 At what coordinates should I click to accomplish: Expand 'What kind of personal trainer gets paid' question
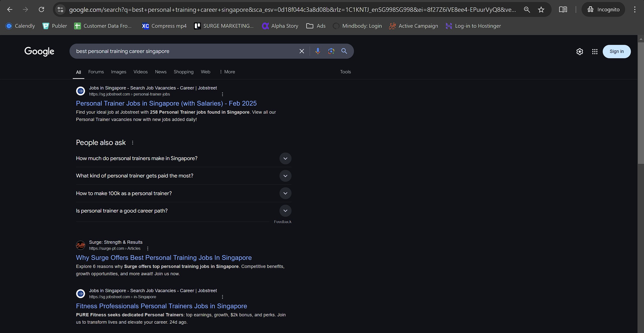285,176
